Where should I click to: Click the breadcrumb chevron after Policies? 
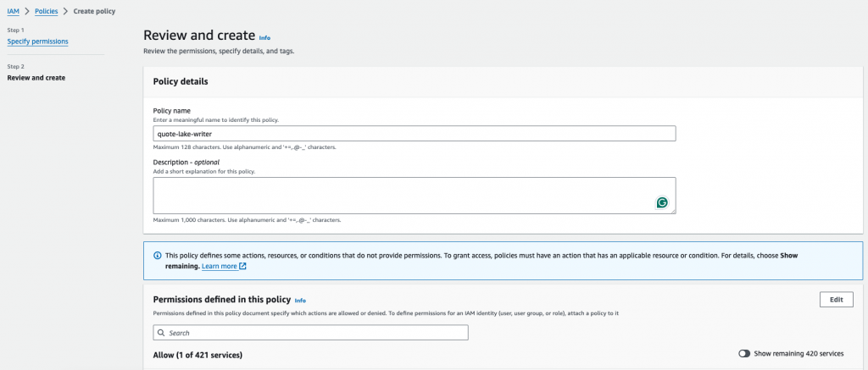tap(67, 11)
